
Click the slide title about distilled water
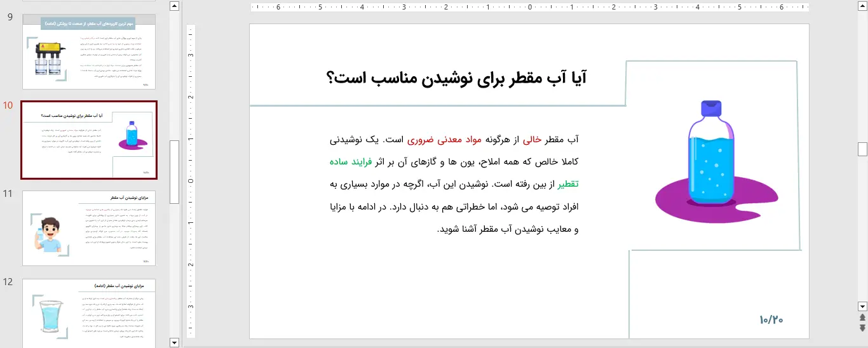[x=456, y=78]
